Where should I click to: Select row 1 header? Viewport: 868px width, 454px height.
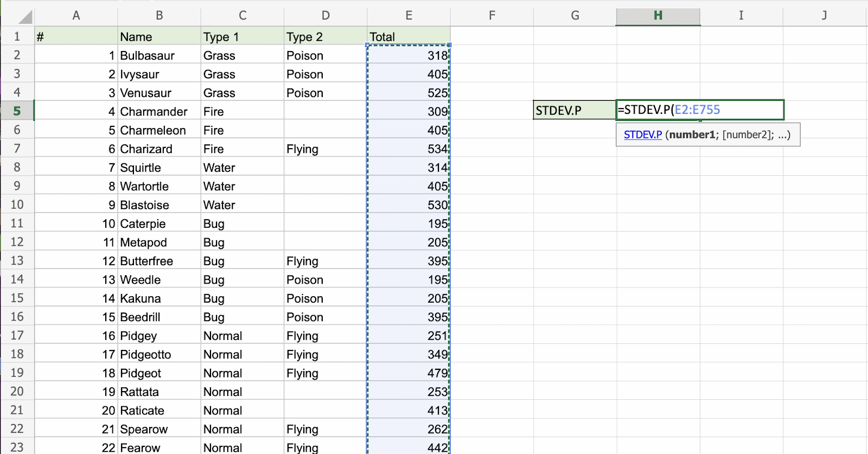[x=17, y=37]
